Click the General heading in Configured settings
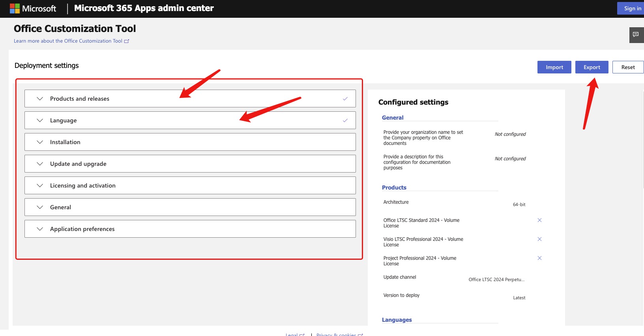644x336 pixels. point(393,118)
